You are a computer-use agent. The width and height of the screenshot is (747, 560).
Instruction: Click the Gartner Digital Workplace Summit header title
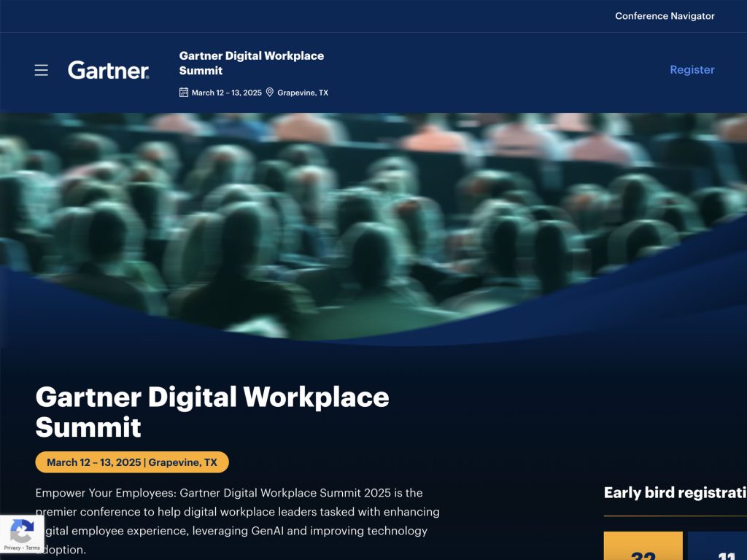point(251,63)
